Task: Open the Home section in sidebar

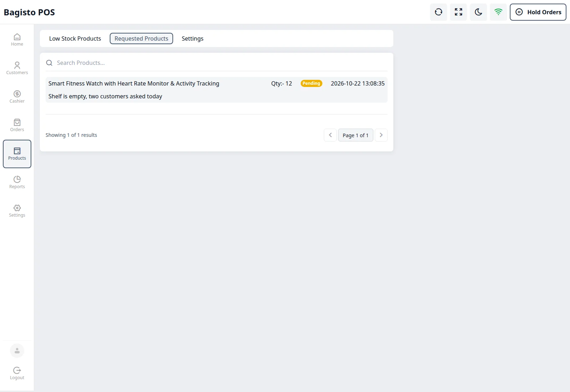Action: tap(17, 40)
